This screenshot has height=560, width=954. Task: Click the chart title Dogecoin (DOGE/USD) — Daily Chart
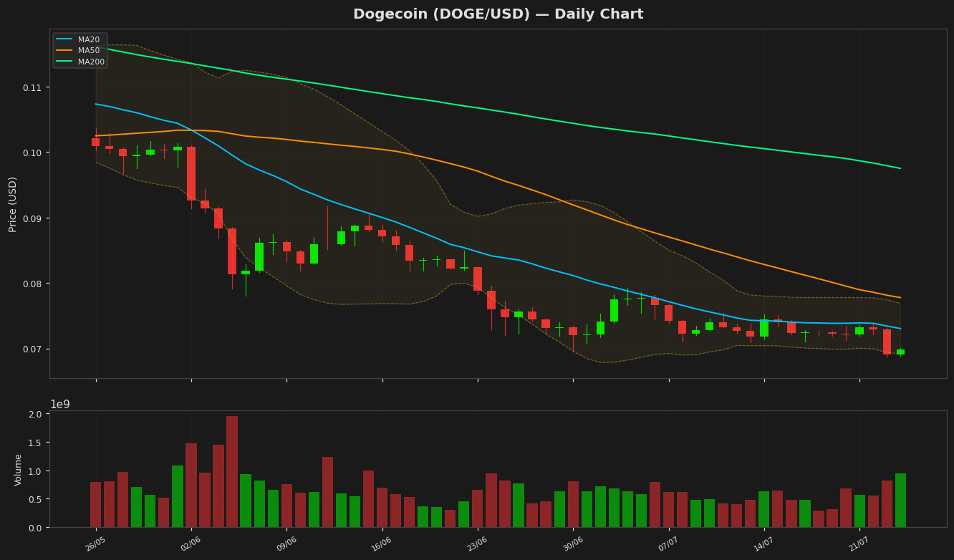coord(498,14)
